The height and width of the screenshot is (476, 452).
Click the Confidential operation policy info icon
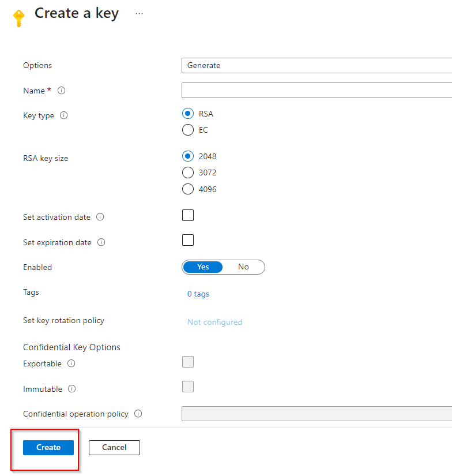click(x=138, y=414)
